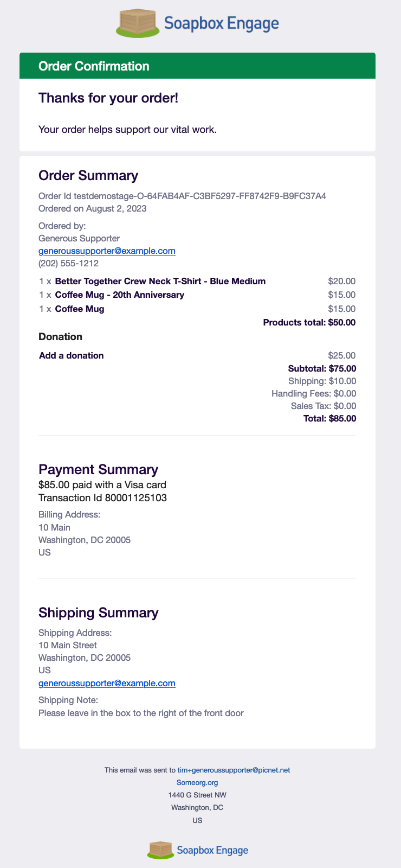Image resolution: width=401 pixels, height=868 pixels.
Task: Click the (202) 555-1212 phone number
Action: 68,264
